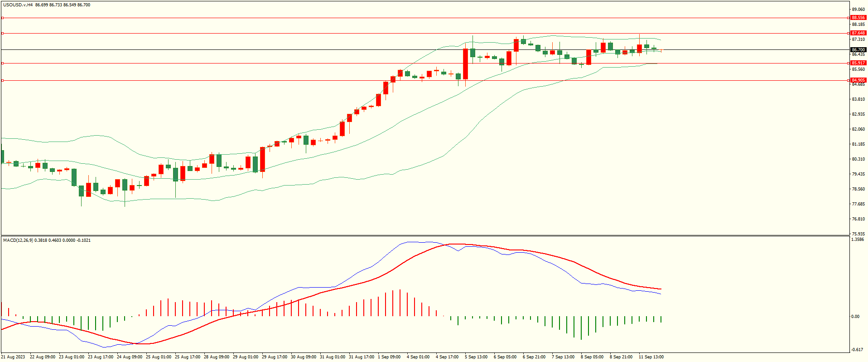Image resolution: width=868 pixels, height=362 pixels.
Task: Click left handle of the 84.905 line
Action: [x=2, y=80]
